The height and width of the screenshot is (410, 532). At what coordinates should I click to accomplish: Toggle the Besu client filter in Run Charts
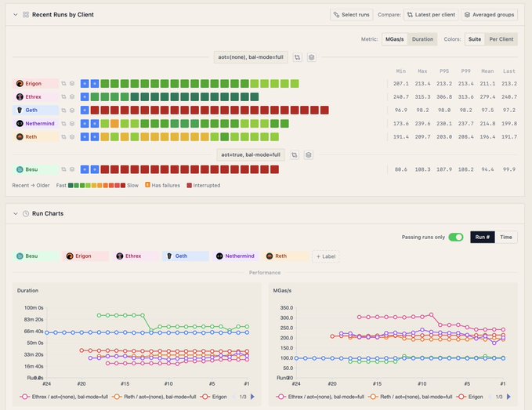(x=36, y=256)
